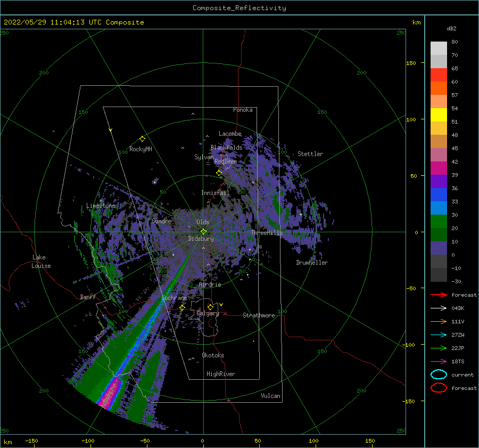Screen dimensions: 479x448
Task: Select the 39 dBZ purple swatch
Action: [439, 181]
